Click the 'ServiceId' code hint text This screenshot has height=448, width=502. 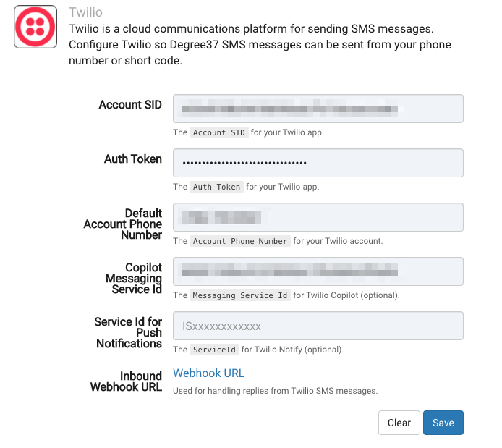click(x=214, y=350)
